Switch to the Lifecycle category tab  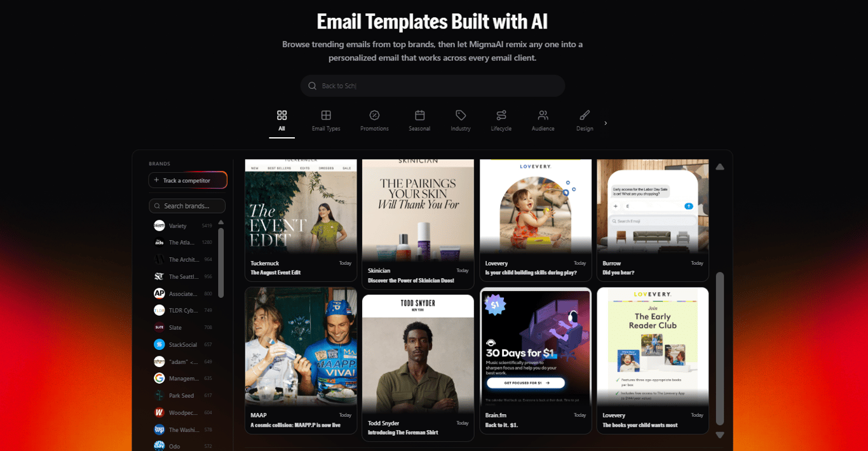(x=501, y=121)
